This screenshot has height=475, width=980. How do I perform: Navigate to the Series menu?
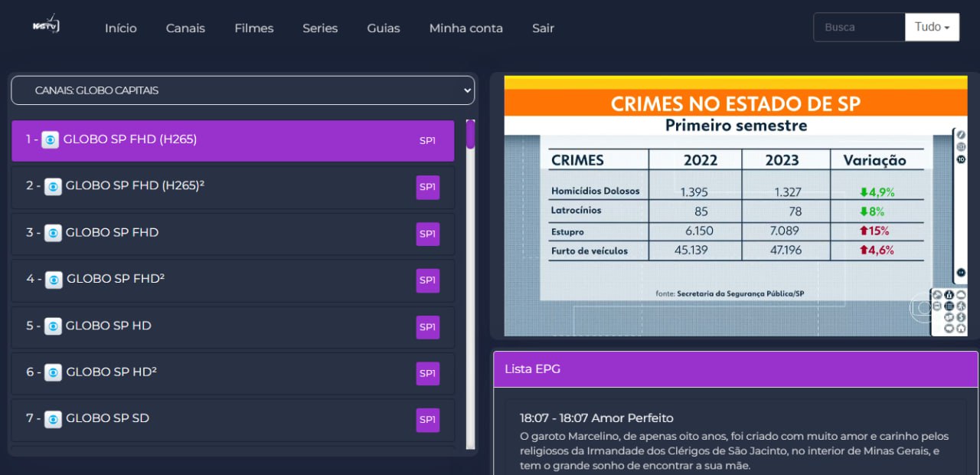319,28
